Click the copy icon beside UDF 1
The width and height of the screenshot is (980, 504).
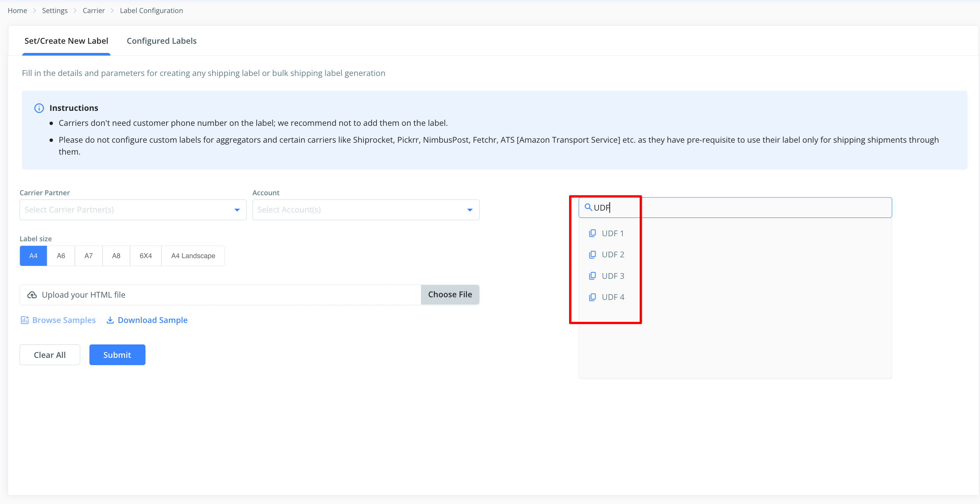coord(592,233)
